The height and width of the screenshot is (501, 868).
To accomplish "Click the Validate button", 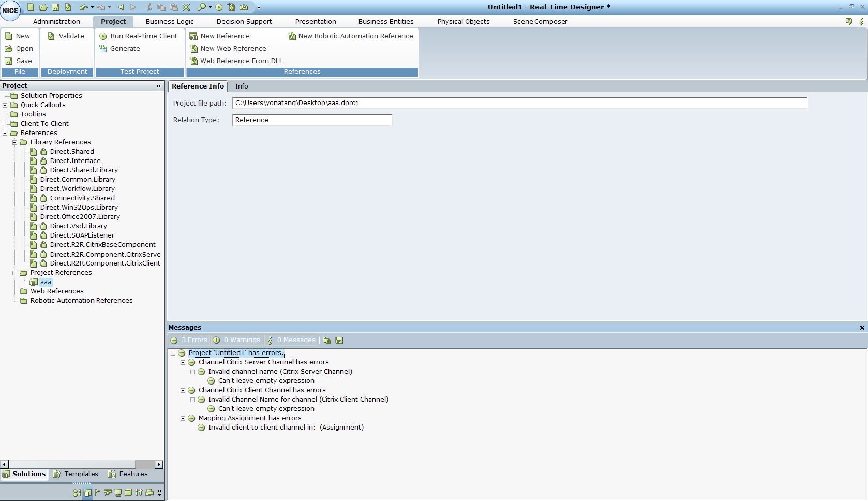I will (x=66, y=36).
